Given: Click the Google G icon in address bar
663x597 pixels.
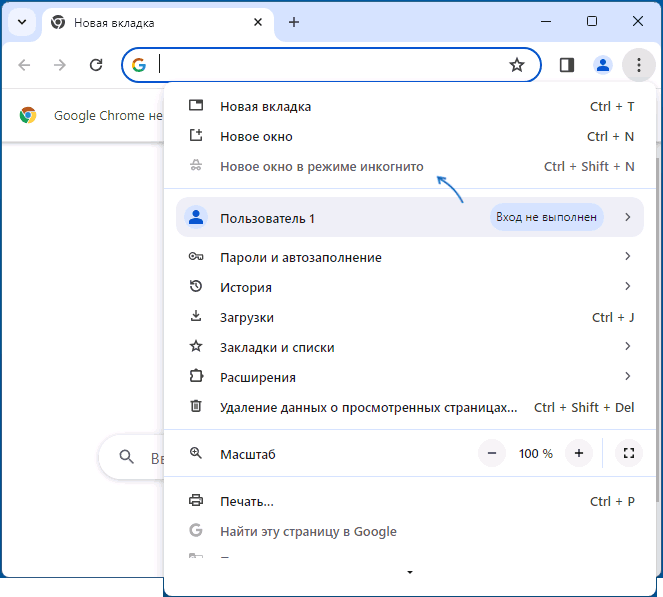Looking at the screenshot, I should (x=139, y=65).
